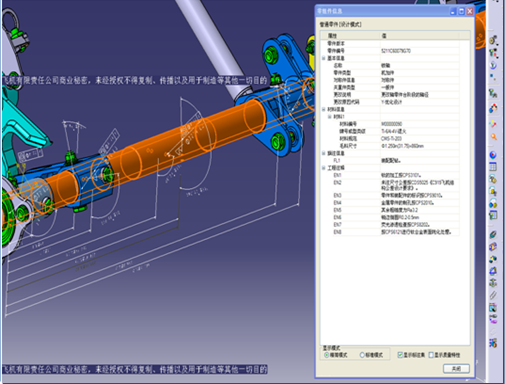505x384 pixels.
Task: Close the dialog with the red X button
Action: (470, 11)
